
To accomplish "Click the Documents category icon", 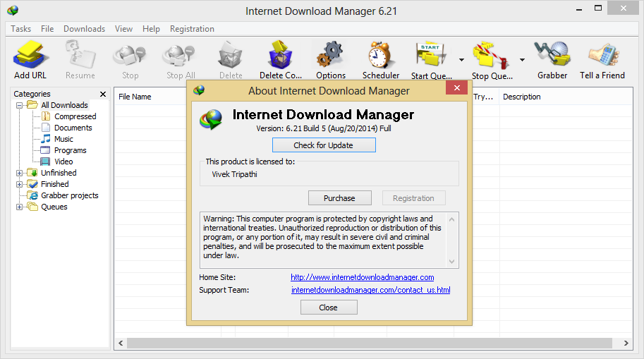I will (x=46, y=128).
